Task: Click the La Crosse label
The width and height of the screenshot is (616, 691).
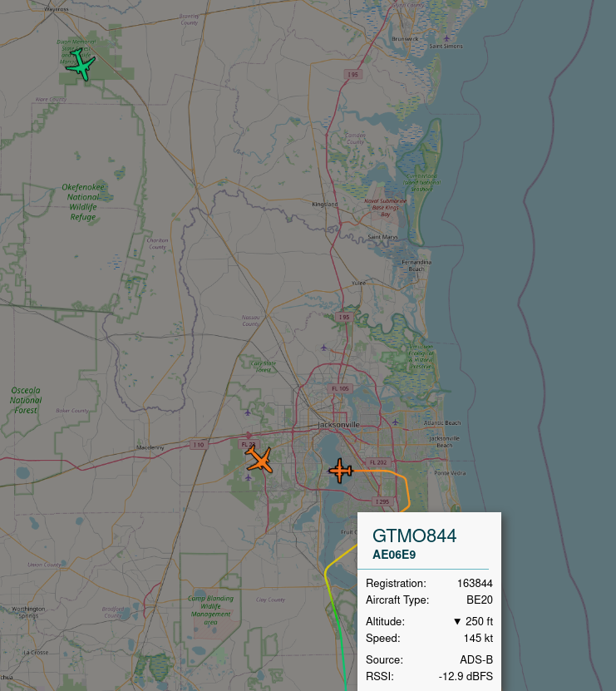Action: point(36,652)
